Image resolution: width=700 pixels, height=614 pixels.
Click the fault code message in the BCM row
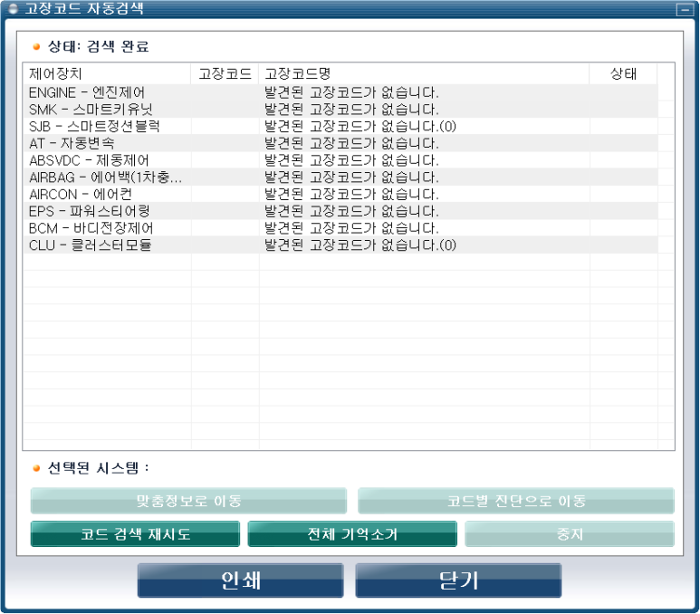tap(351, 228)
